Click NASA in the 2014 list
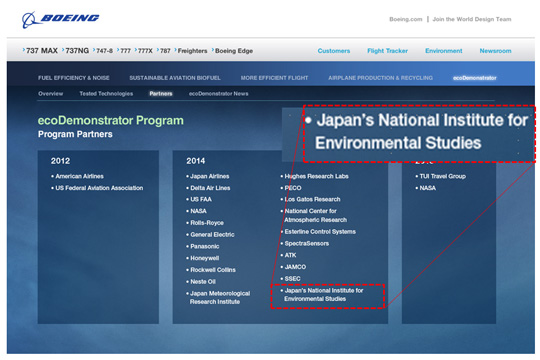This screenshot has height=360, width=540. coord(198,211)
